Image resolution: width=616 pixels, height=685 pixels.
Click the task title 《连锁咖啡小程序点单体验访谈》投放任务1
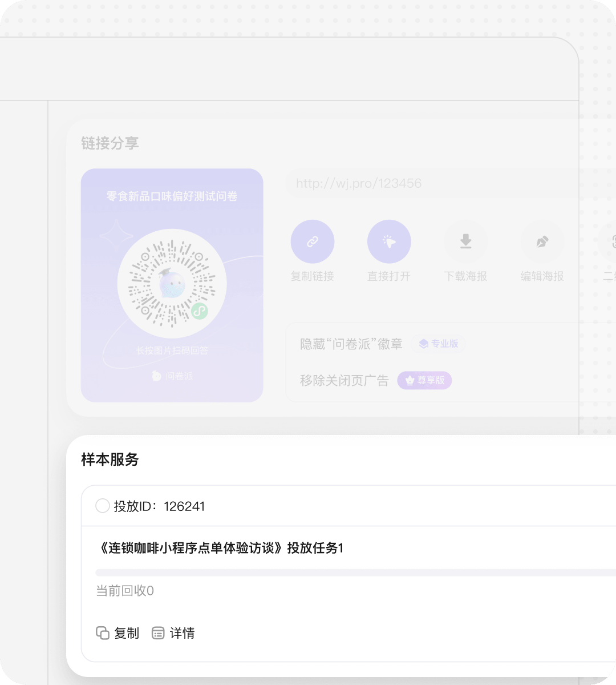[220, 548]
